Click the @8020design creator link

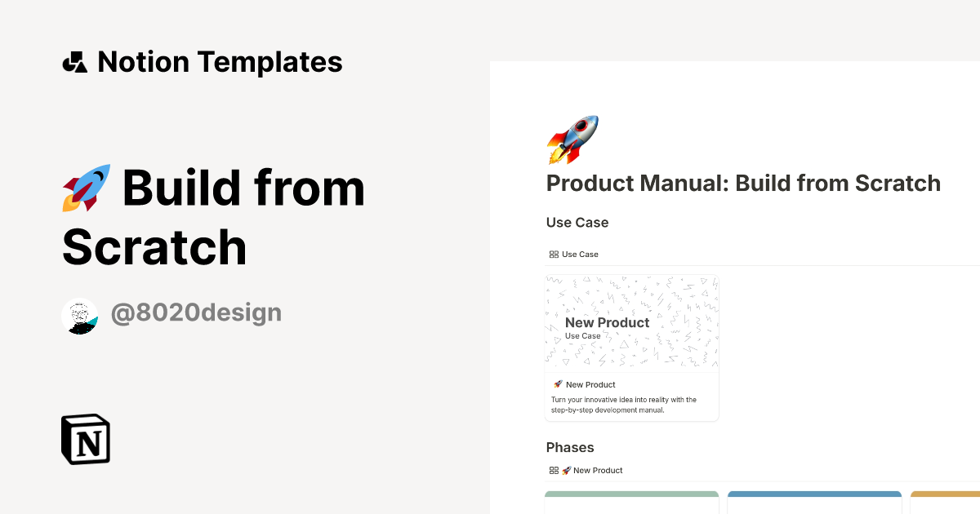(x=195, y=312)
